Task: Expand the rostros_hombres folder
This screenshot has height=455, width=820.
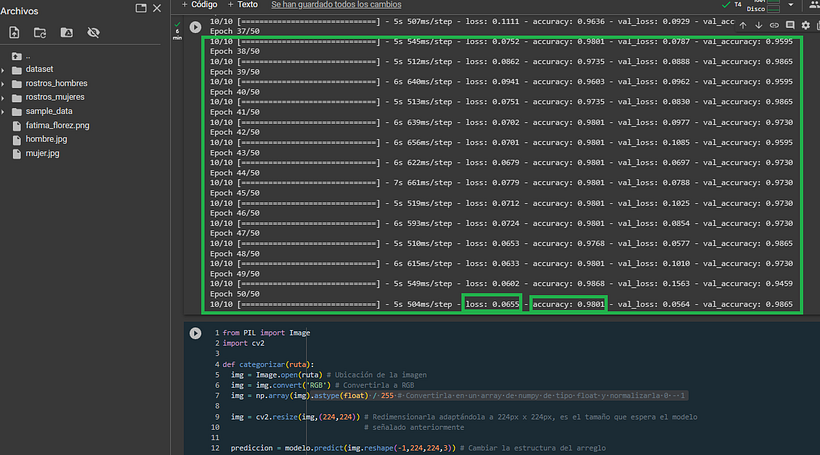Action: click(4, 84)
